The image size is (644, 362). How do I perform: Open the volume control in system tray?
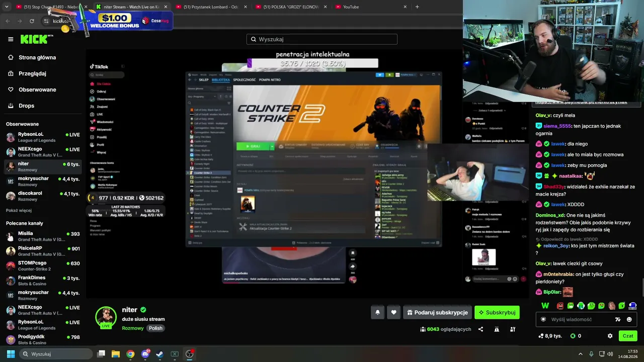point(610,354)
